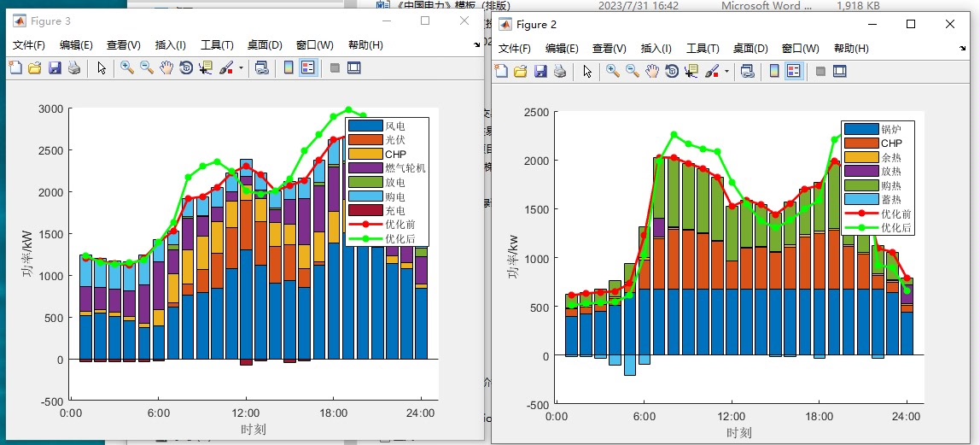Image resolution: width=980 pixels, height=445 pixels.
Task: Insert Colorbar icon in Figure 2
Action: [773, 71]
